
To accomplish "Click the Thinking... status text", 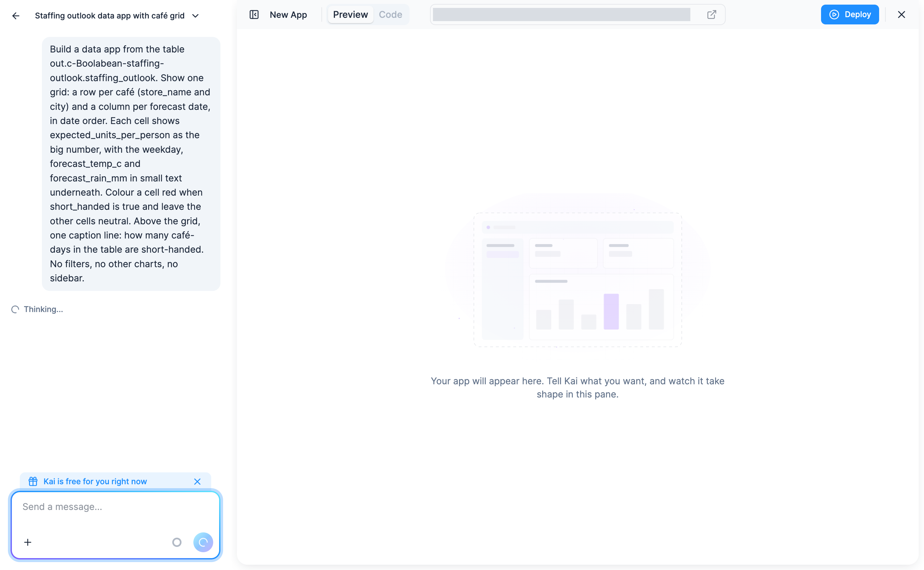I will pos(43,309).
